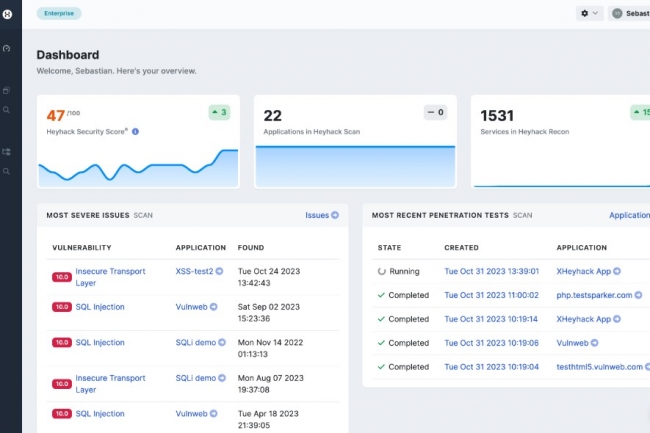Image resolution: width=650 pixels, height=433 pixels.
Task: Open the dashboard gauge icon in the sidebar
Action: 7,48
